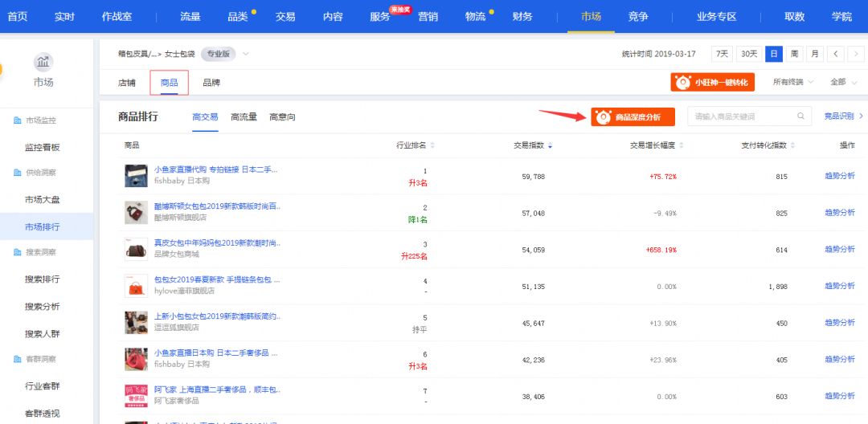The height and width of the screenshot is (424, 868).
Task: Go to next date with right chevron
Action: point(856,54)
